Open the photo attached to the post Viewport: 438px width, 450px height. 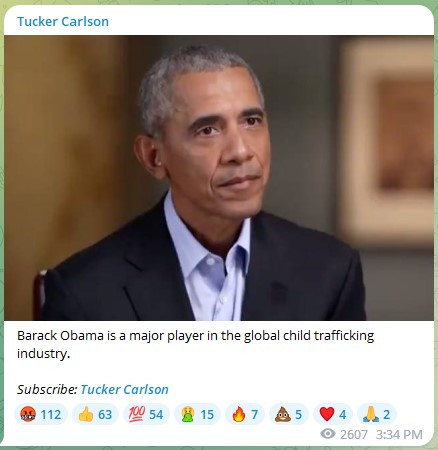coord(219,178)
